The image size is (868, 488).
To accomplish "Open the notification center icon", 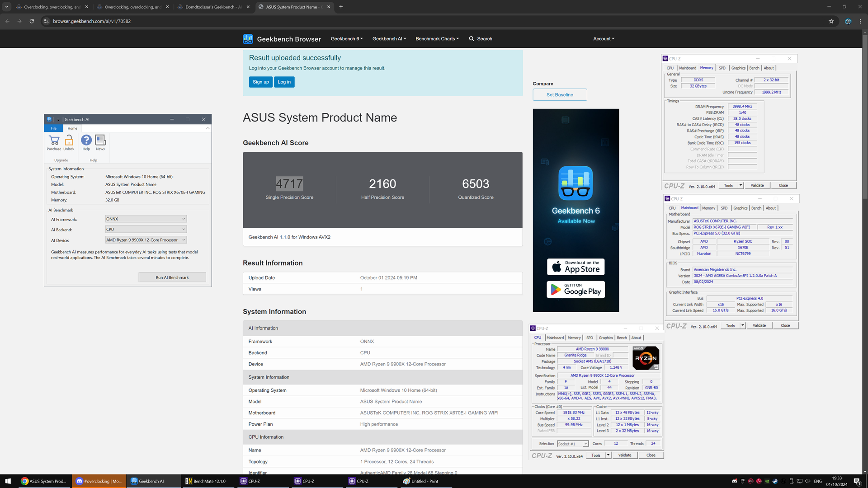I will (x=857, y=481).
